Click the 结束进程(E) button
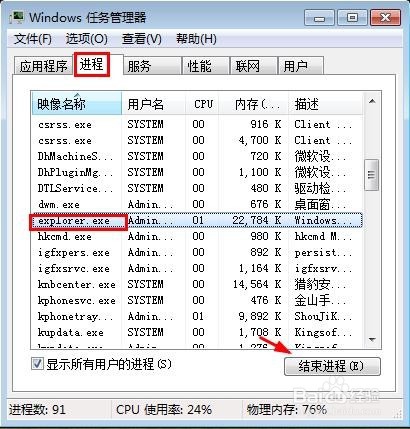This screenshot has width=410, height=429. (x=332, y=366)
